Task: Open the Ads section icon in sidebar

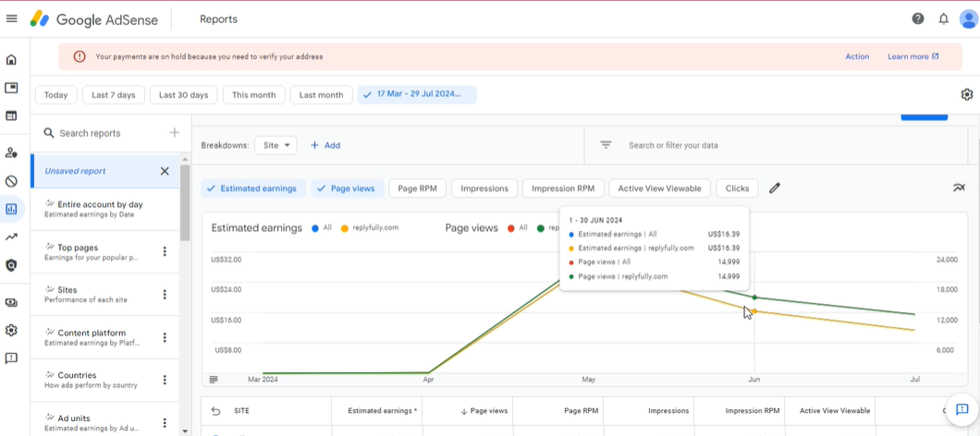Action: coord(11,88)
